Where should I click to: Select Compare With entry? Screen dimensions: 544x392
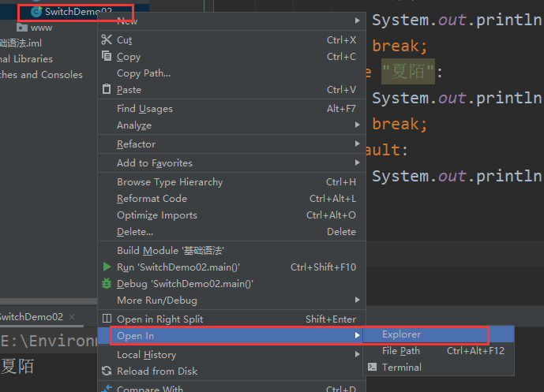pyautogui.click(x=232, y=389)
